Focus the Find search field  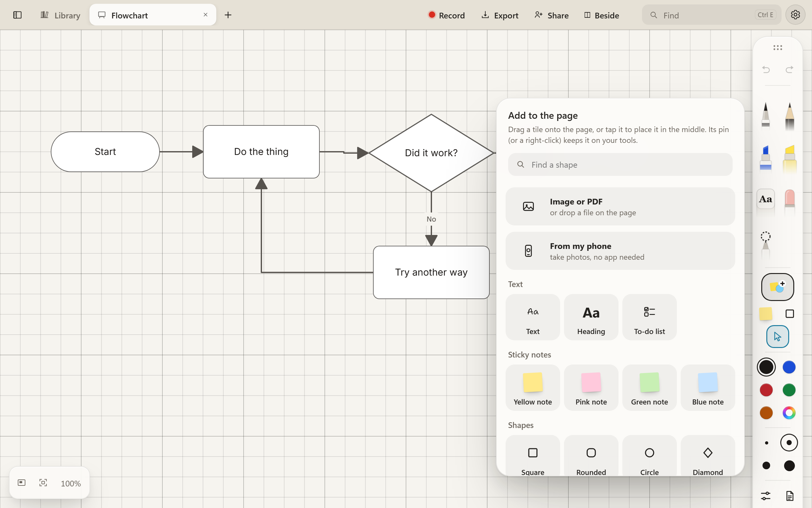point(711,15)
